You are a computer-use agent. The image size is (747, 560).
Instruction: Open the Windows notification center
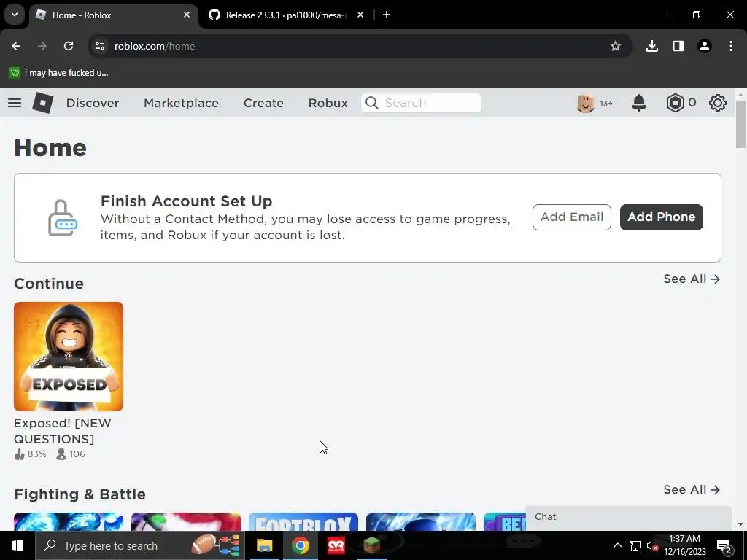(724, 545)
